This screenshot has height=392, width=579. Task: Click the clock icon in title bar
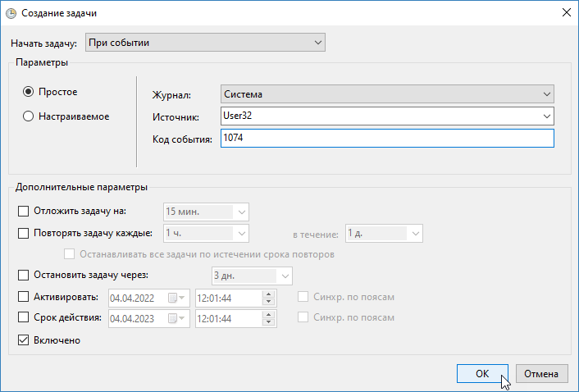(10, 13)
